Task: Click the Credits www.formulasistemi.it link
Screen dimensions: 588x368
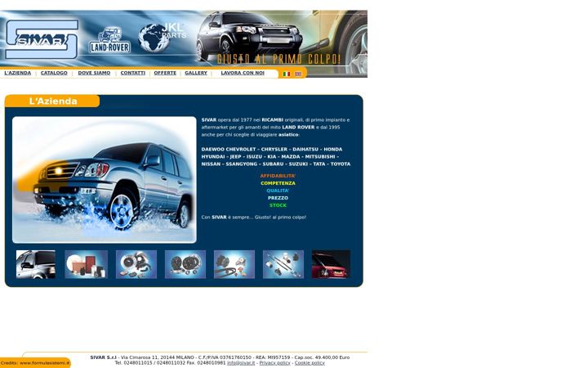Action: coord(35,363)
